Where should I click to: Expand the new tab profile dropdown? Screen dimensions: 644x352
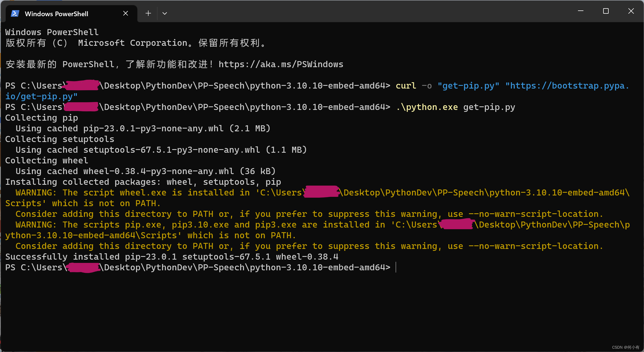(165, 13)
